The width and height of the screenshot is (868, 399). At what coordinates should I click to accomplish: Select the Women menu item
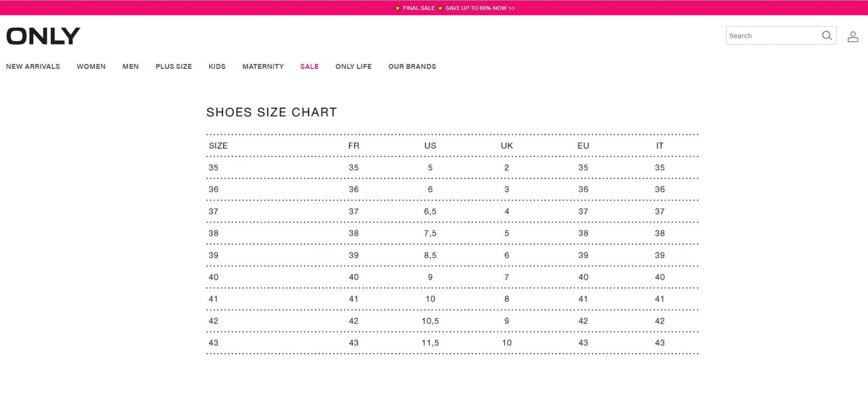91,66
